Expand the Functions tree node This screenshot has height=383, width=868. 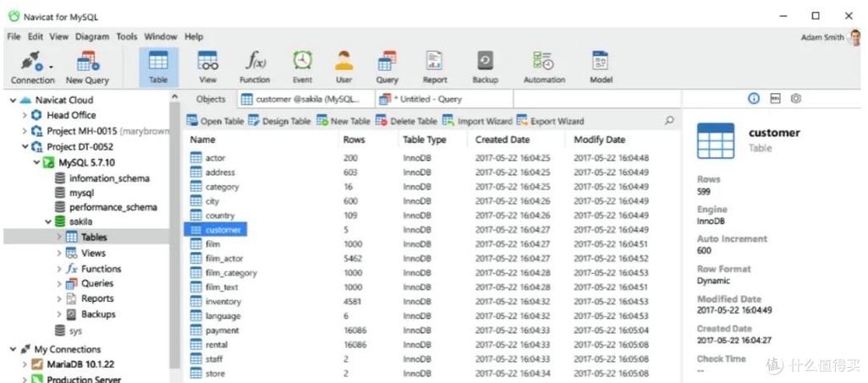pos(58,268)
